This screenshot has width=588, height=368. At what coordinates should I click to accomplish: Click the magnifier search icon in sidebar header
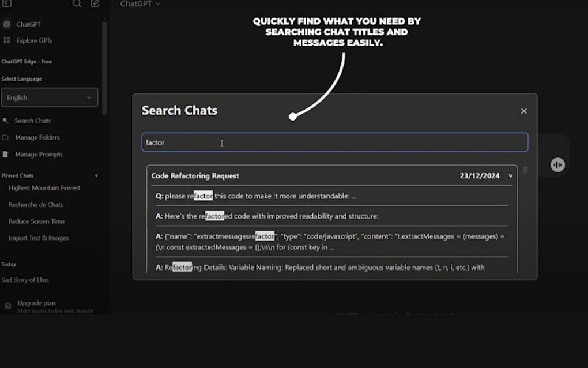[77, 4]
